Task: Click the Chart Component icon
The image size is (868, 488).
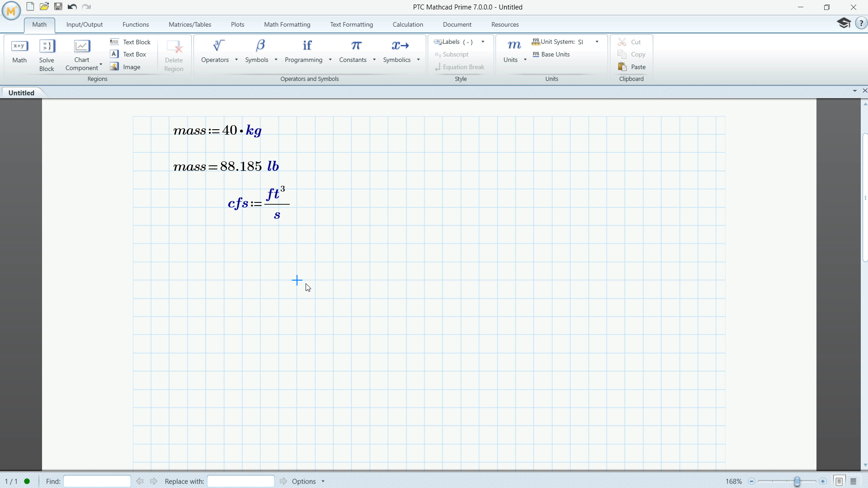Action: click(x=82, y=46)
